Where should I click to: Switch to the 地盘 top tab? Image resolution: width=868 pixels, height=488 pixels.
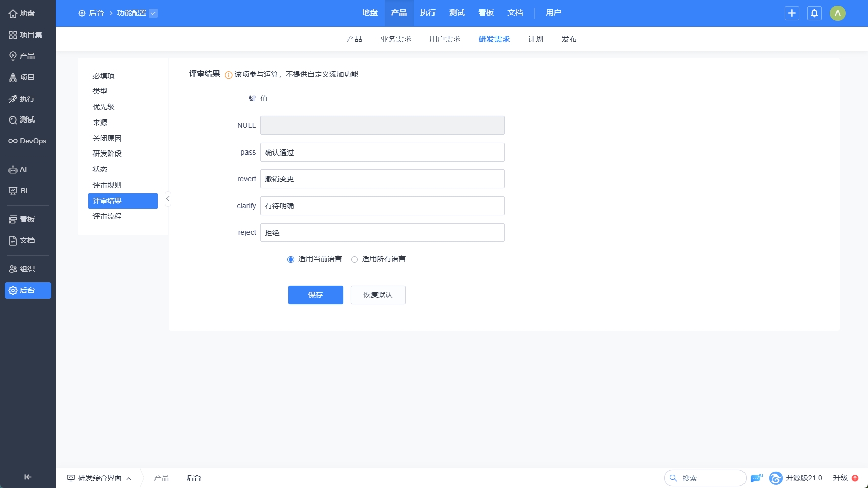coord(370,13)
